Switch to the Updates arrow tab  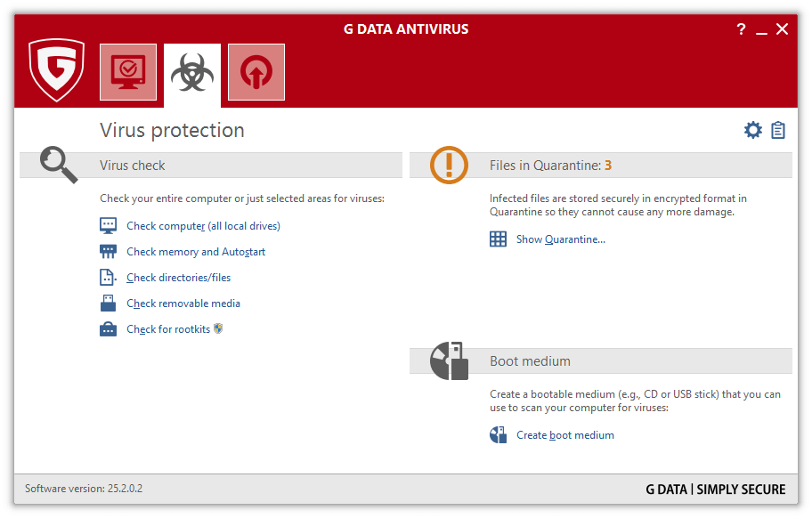coord(256,72)
